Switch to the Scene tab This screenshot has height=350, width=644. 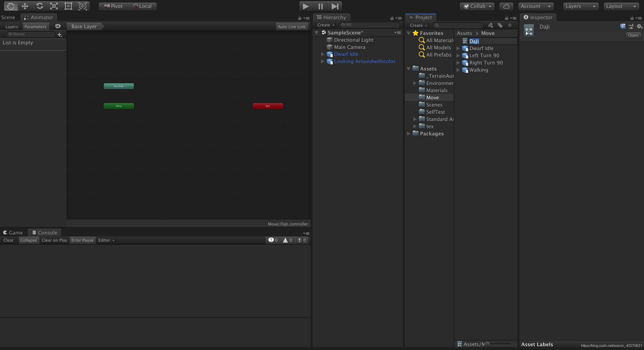[x=8, y=17]
